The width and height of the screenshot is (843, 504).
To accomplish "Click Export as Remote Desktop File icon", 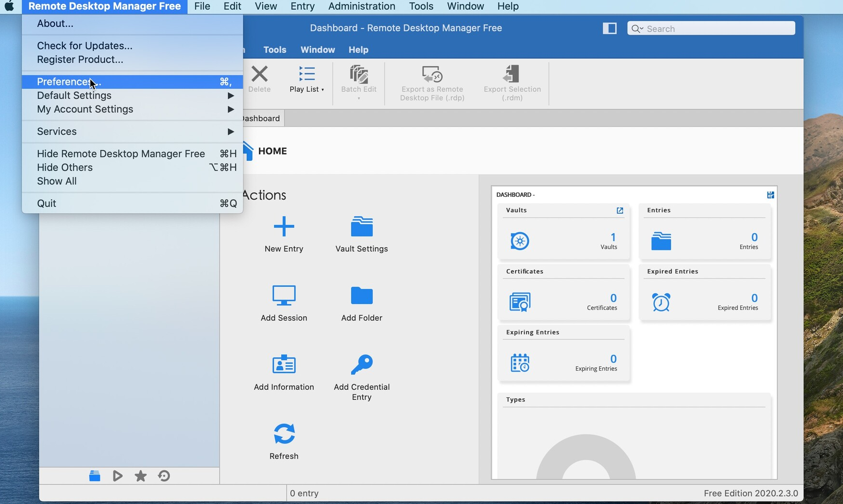I will 432,74.
